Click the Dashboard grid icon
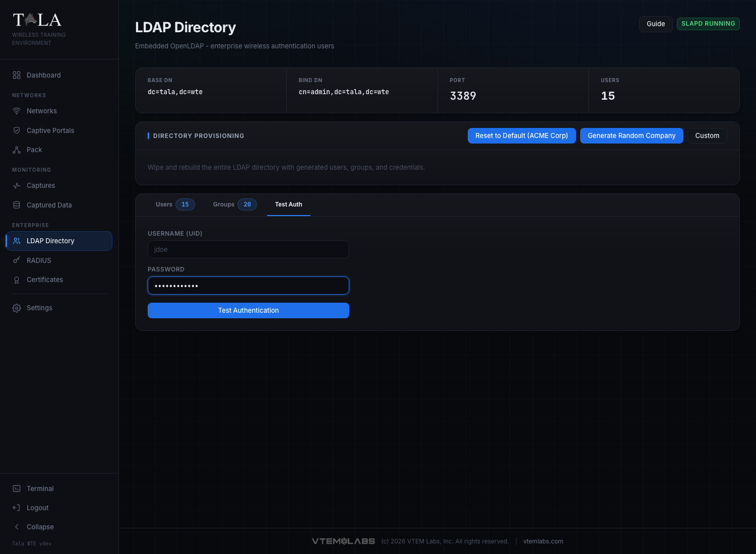Viewport: 756px width, 554px height. [x=17, y=75]
